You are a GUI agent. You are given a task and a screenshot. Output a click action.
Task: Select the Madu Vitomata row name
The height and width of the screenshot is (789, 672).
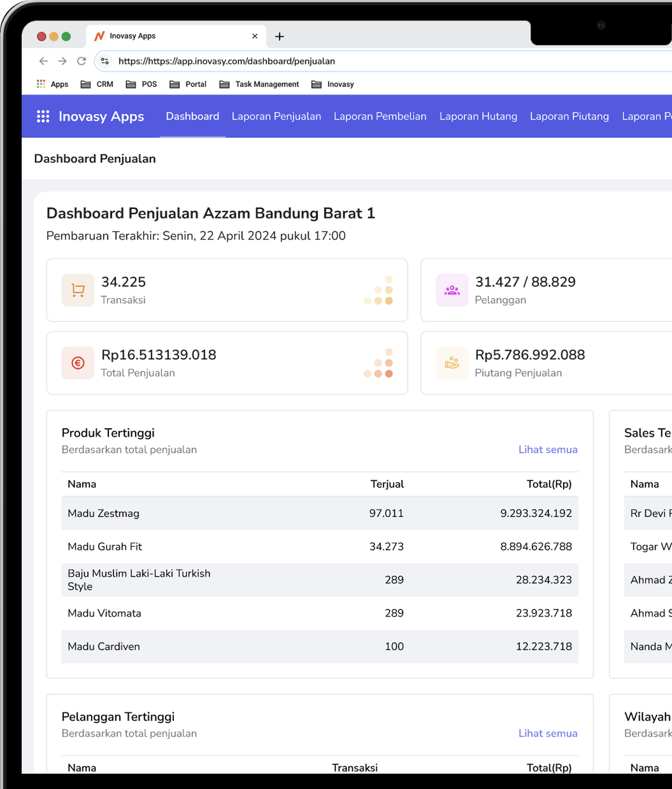pyautogui.click(x=104, y=613)
